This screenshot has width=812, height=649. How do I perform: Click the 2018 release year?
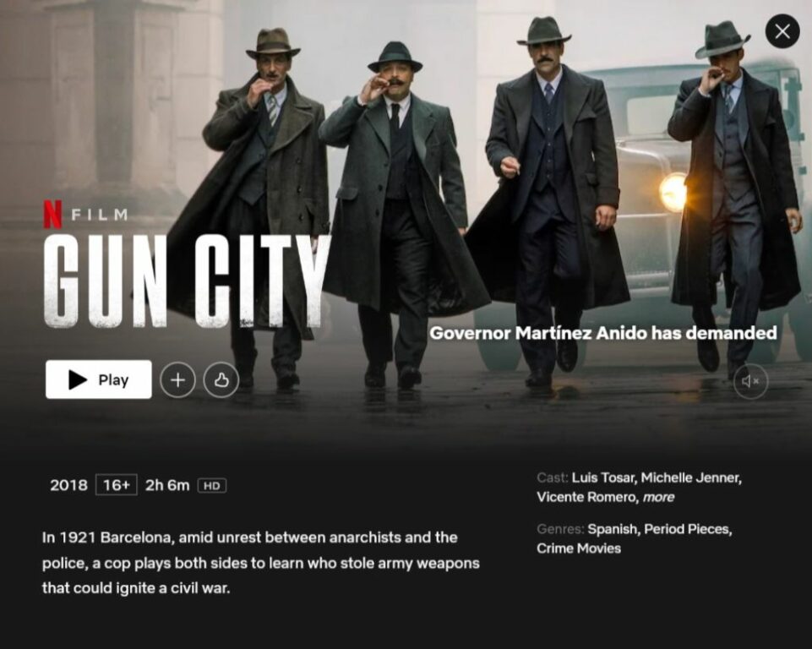click(x=69, y=485)
